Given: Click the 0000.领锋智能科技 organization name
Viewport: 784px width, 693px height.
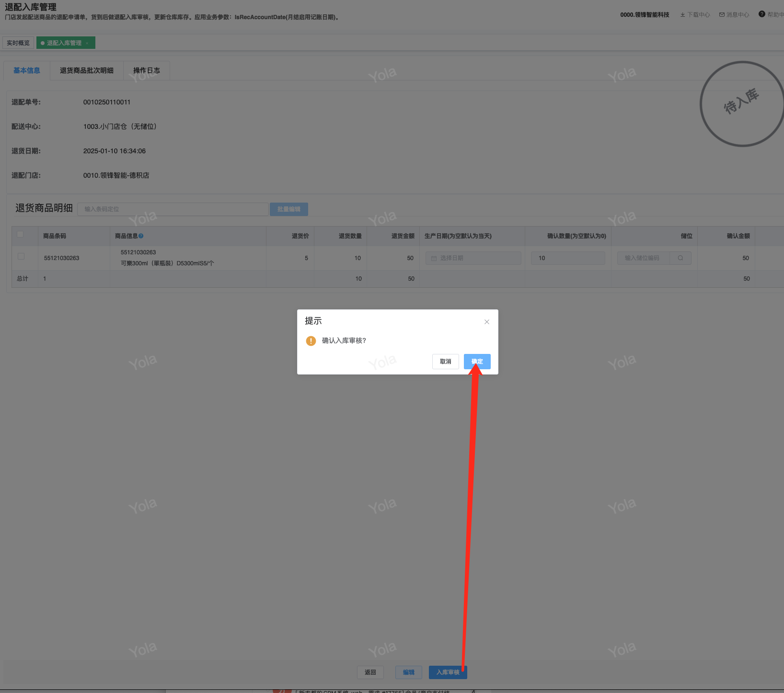Looking at the screenshot, I should click(x=645, y=15).
